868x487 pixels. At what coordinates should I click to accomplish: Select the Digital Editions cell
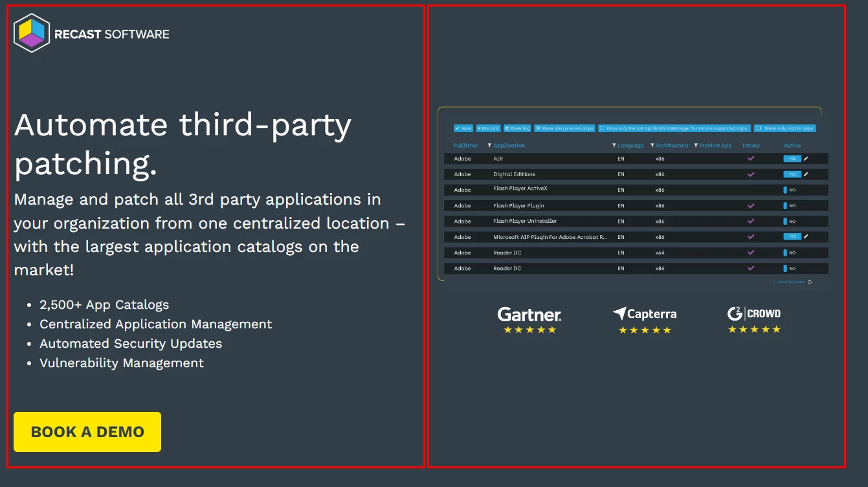click(514, 174)
